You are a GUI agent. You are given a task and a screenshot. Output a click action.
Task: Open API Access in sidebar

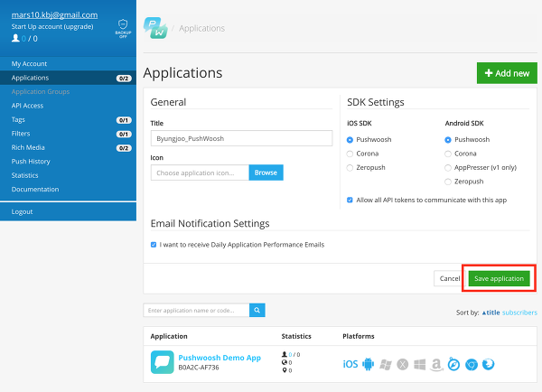(68, 106)
